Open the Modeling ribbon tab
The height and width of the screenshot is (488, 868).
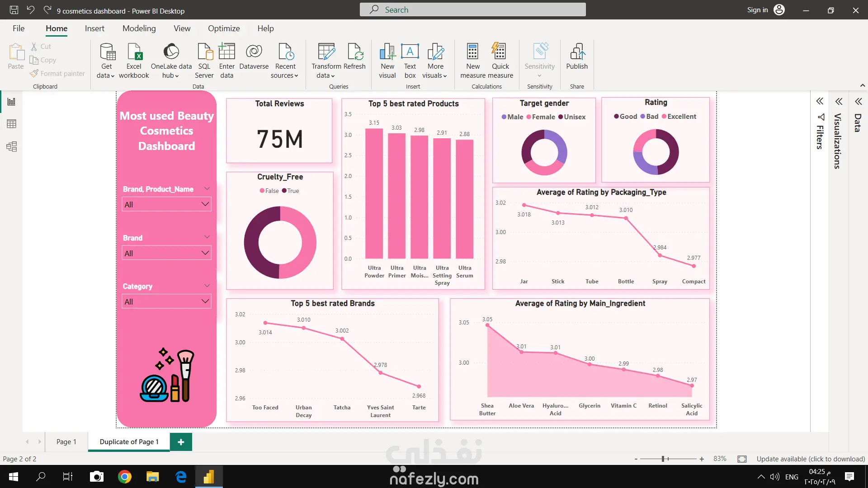pos(139,28)
